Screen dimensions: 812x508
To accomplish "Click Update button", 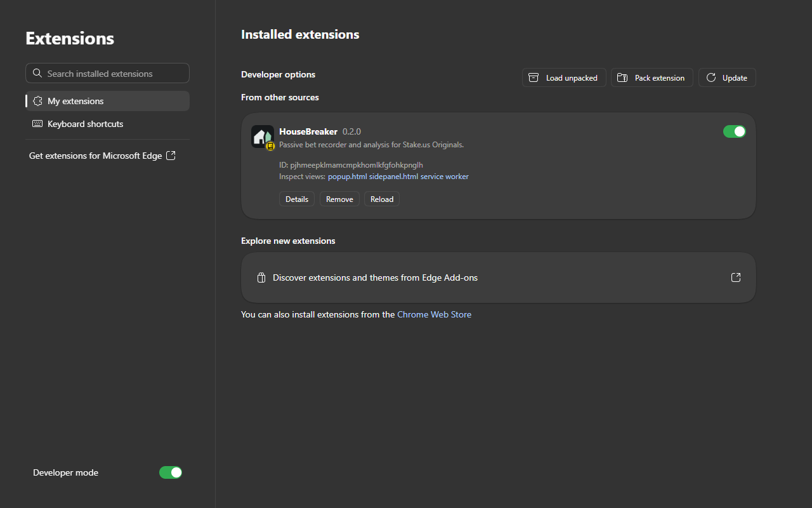I will 727,77.
